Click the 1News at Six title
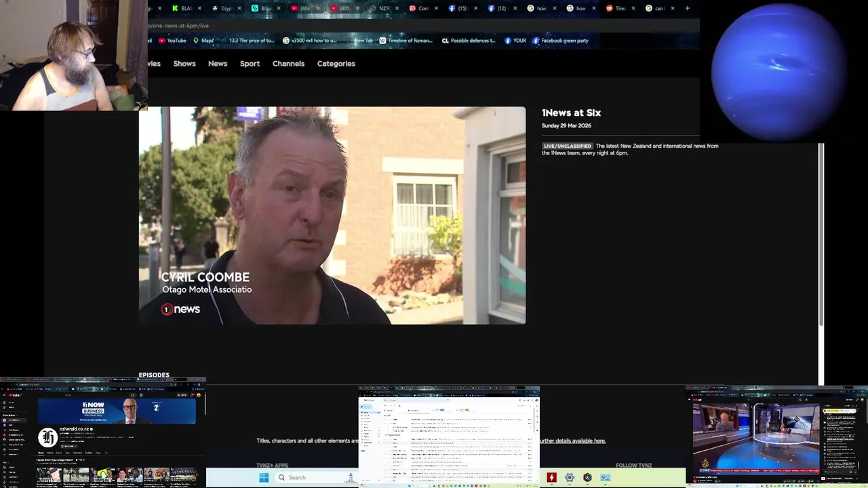 point(571,113)
